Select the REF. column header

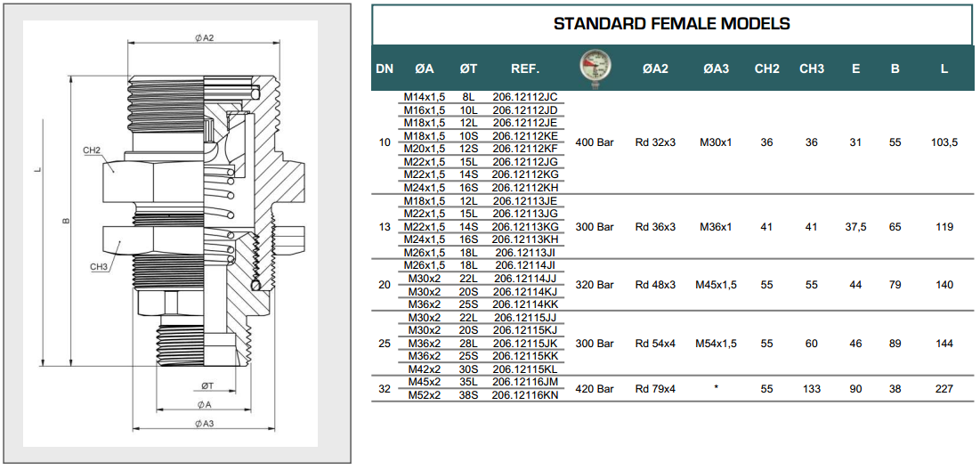click(523, 69)
